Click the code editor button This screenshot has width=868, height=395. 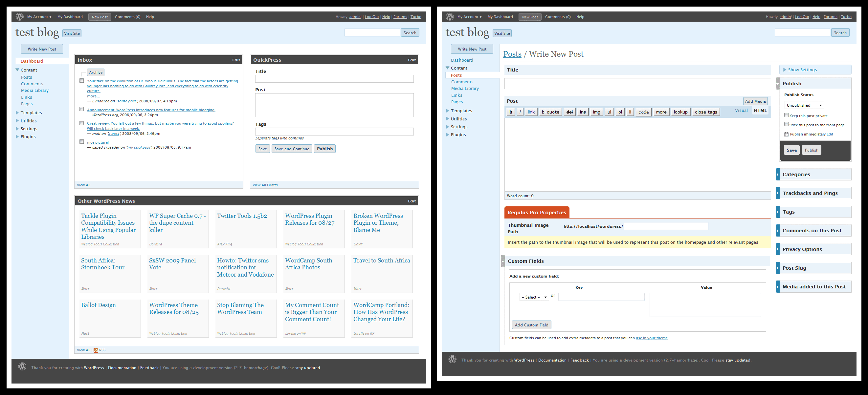coord(643,112)
